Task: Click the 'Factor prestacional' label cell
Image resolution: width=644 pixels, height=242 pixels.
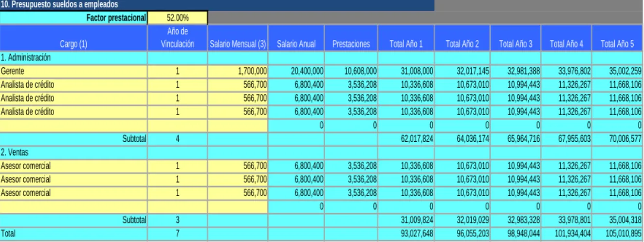Action: pyautogui.click(x=74, y=19)
